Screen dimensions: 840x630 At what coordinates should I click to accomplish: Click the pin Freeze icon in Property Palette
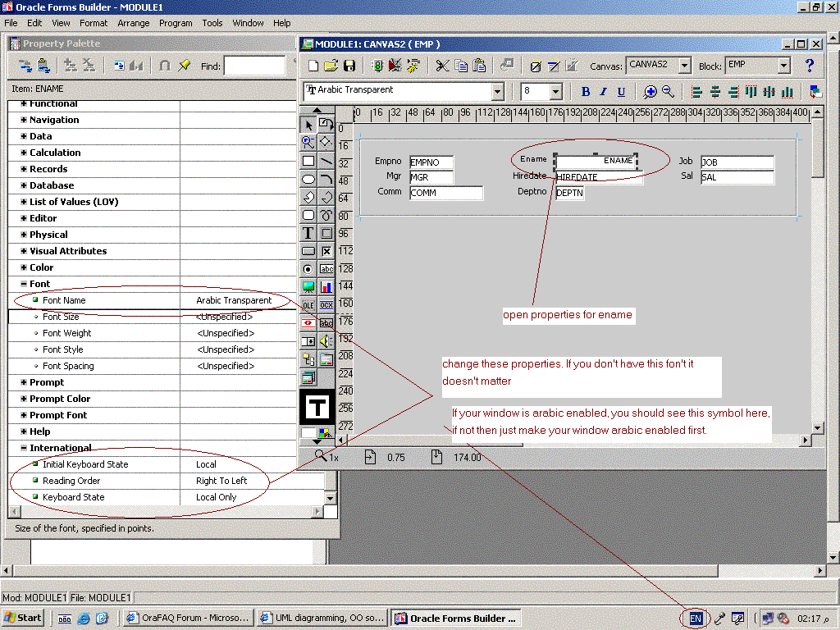[184, 66]
